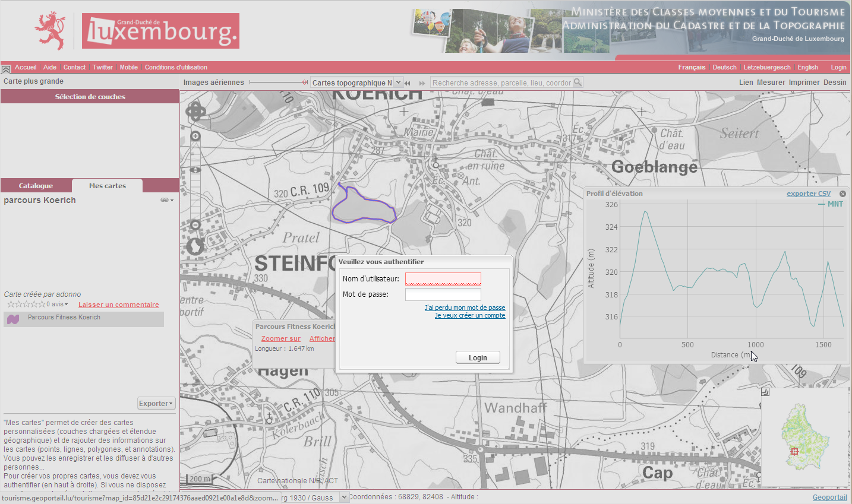Image resolution: width=852 pixels, height=504 pixels.
Task: Open the parcours Koerich link menu
Action: click(x=167, y=200)
